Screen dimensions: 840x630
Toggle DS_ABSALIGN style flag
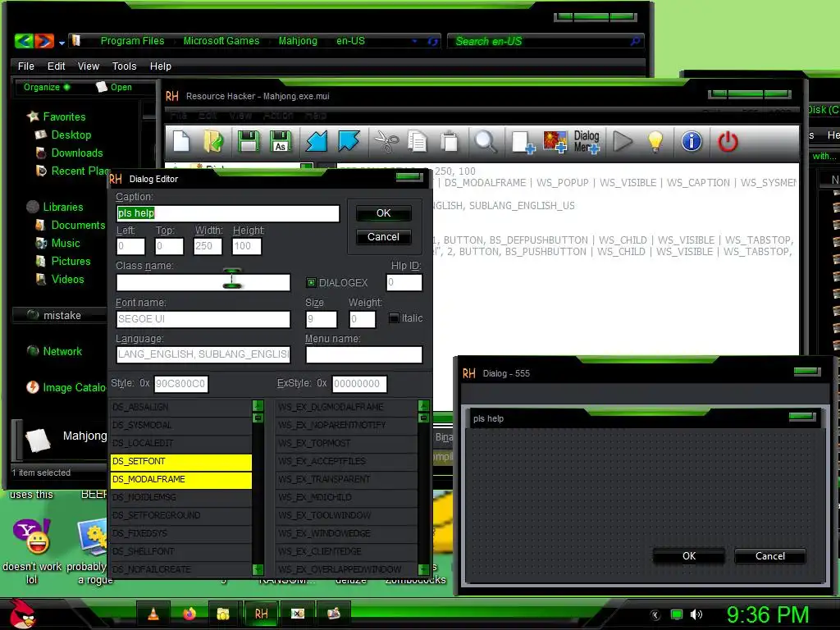(181, 407)
